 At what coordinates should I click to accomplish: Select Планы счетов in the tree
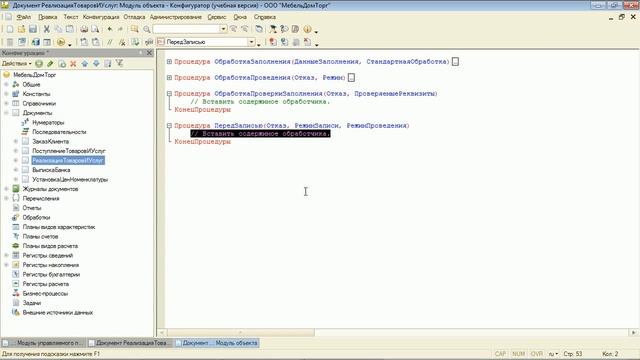coord(40,236)
